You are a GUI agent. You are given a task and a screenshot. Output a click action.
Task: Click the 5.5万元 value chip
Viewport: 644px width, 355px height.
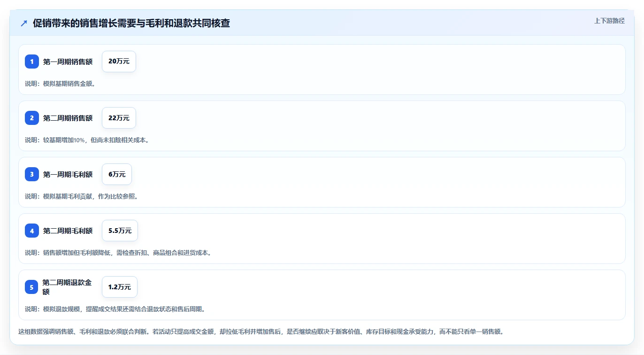pos(120,231)
